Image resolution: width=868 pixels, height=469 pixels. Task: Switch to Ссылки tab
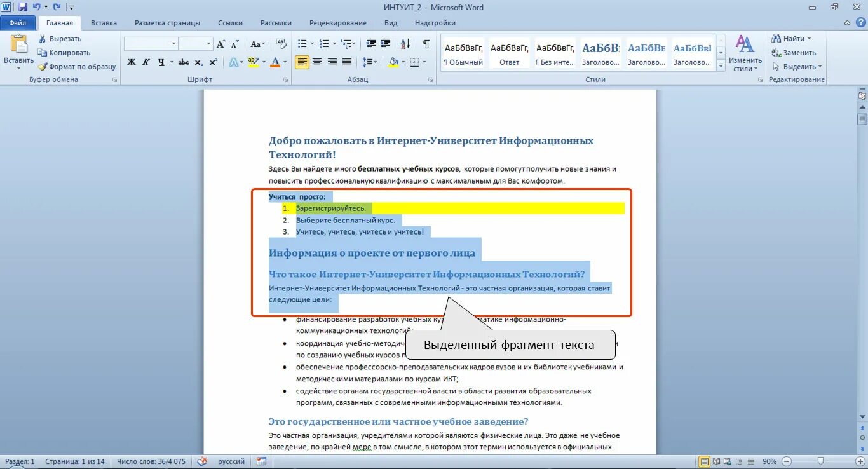coord(230,23)
